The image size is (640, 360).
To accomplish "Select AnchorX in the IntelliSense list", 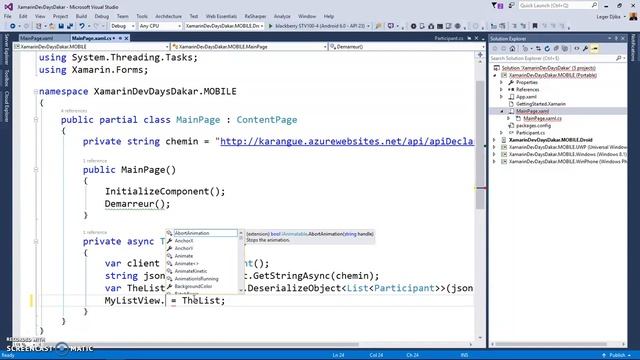I will click(184, 241).
